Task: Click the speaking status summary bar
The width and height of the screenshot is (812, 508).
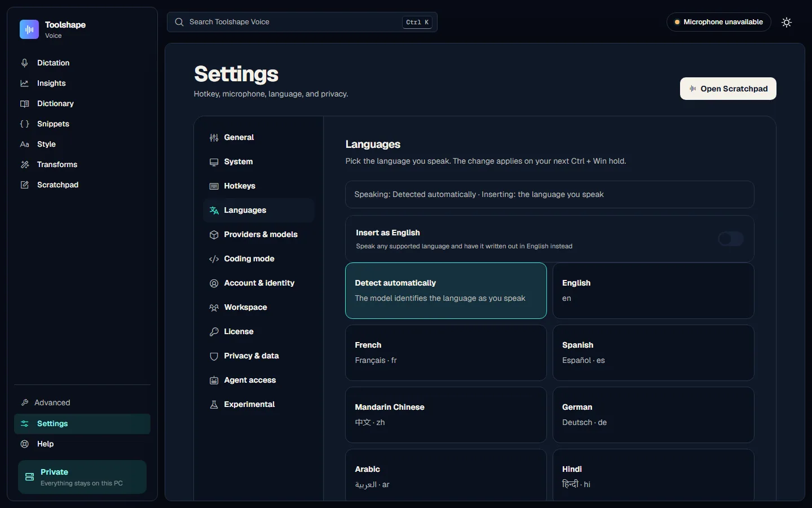Action: pyautogui.click(x=550, y=194)
